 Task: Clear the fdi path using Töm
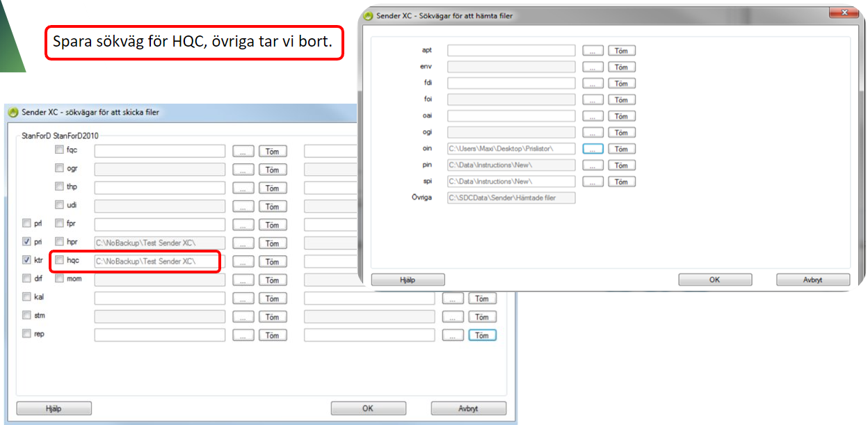pos(622,83)
